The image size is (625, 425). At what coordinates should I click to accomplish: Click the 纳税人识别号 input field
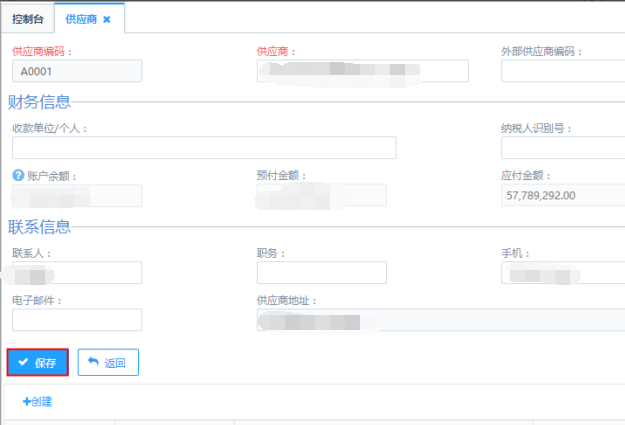pos(563,148)
